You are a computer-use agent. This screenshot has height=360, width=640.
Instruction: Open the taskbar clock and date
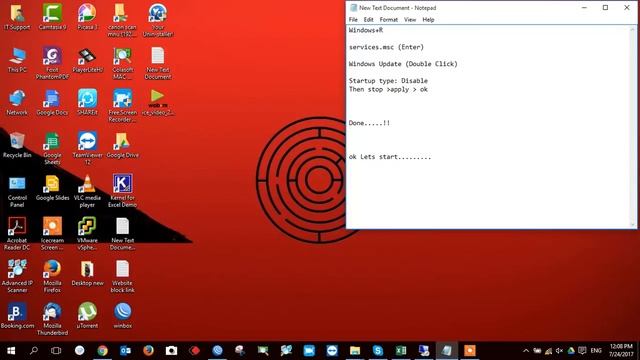pyautogui.click(x=621, y=351)
